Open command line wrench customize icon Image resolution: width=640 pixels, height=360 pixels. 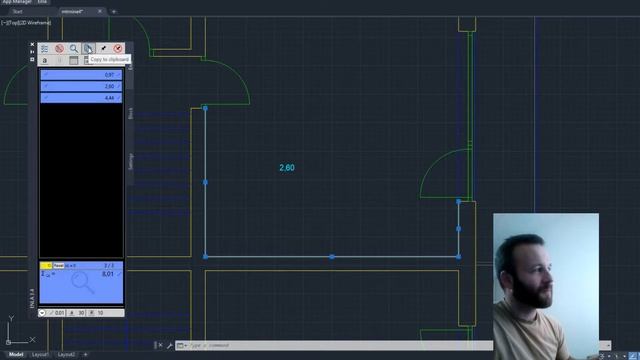[x=169, y=345]
